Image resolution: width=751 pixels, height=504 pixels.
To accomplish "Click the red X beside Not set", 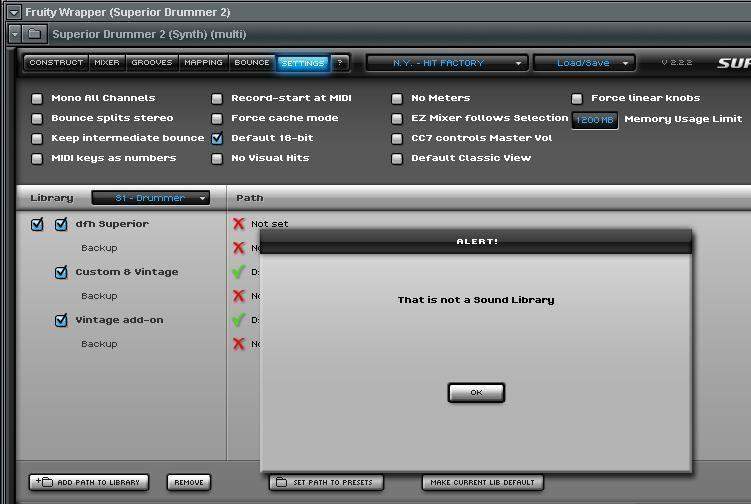I will (239, 223).
